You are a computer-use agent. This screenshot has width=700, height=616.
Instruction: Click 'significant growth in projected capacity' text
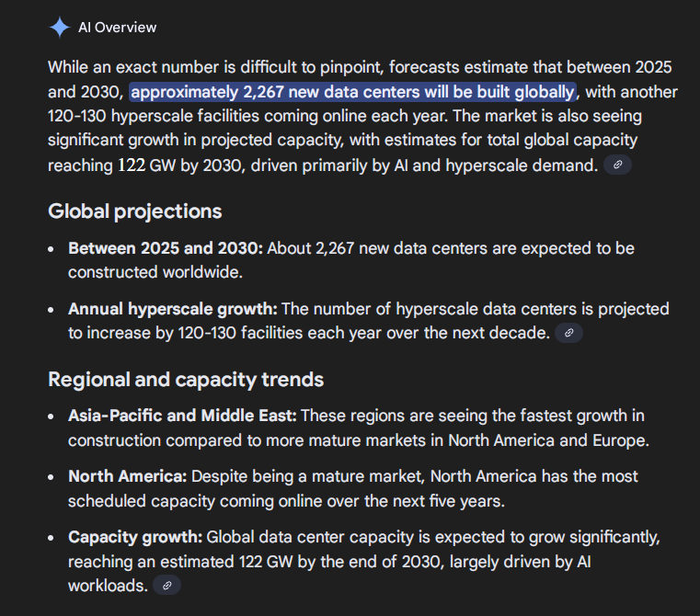[196, 140]
